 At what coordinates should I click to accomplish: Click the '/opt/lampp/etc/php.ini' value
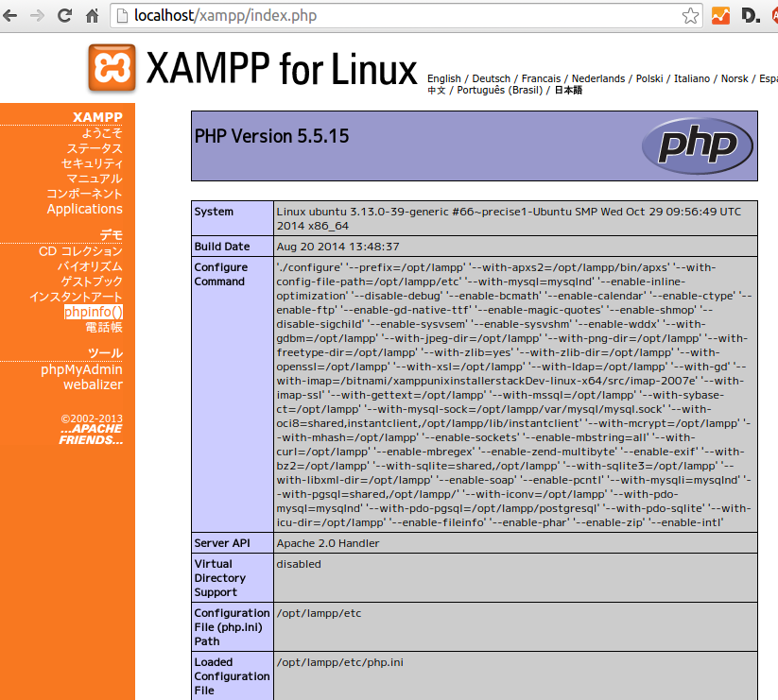click(340, 662)
